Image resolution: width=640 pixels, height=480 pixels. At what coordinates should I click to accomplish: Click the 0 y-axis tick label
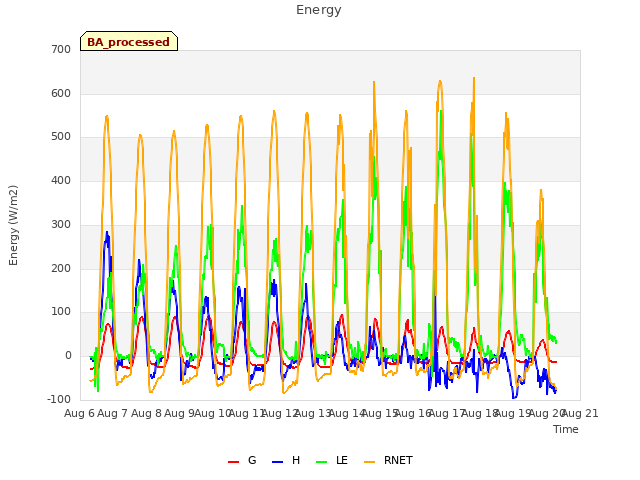(68, 356)
